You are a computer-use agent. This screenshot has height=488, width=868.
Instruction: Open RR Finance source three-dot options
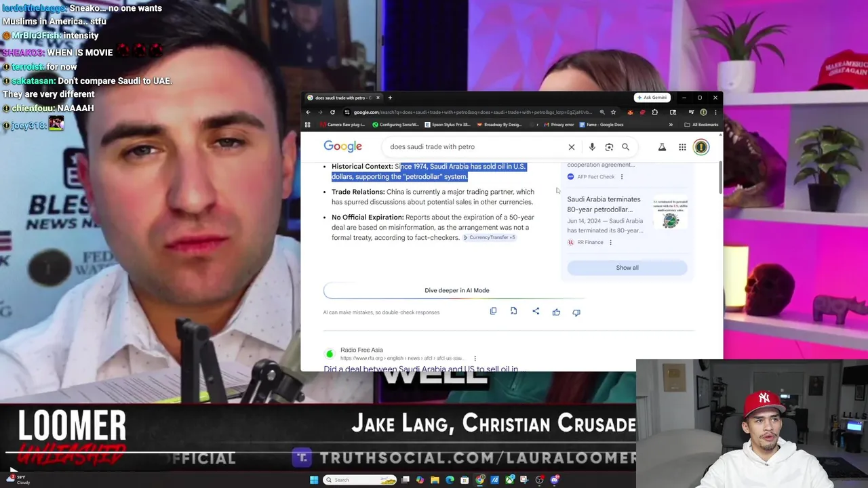coord(610,243)
